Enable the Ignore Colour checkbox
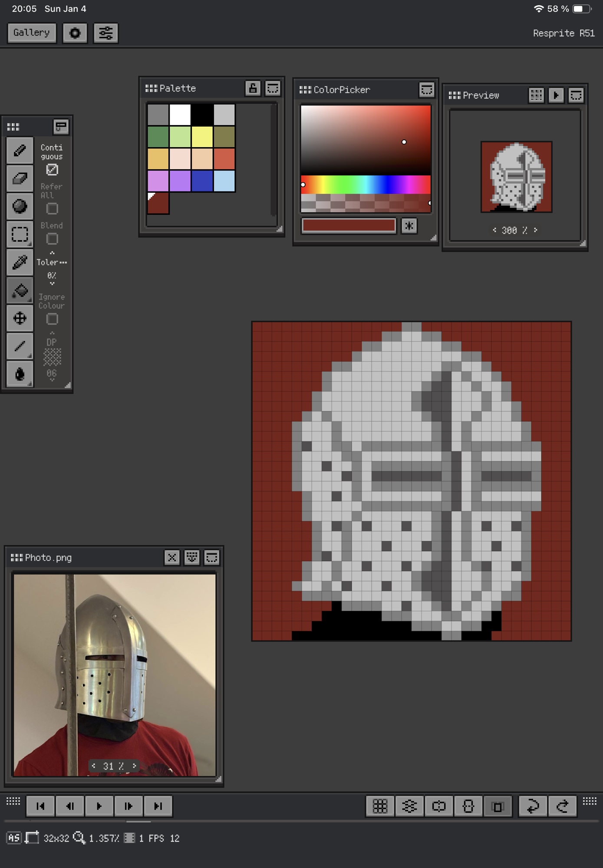The width and height of the screenshot is (603, 868). point(52,319)
